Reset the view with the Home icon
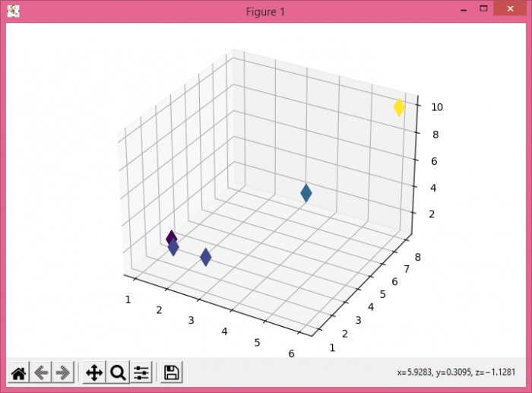 [19, 373]
